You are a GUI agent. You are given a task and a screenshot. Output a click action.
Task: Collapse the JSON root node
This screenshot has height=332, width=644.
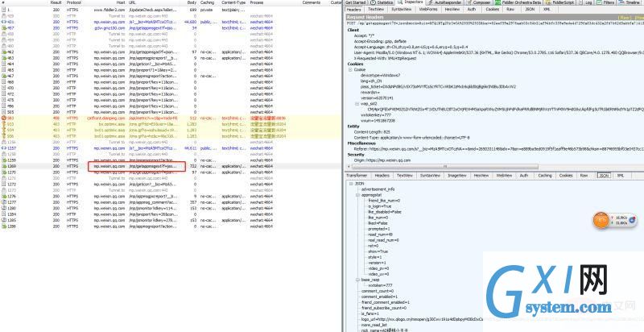coord(351,184)
